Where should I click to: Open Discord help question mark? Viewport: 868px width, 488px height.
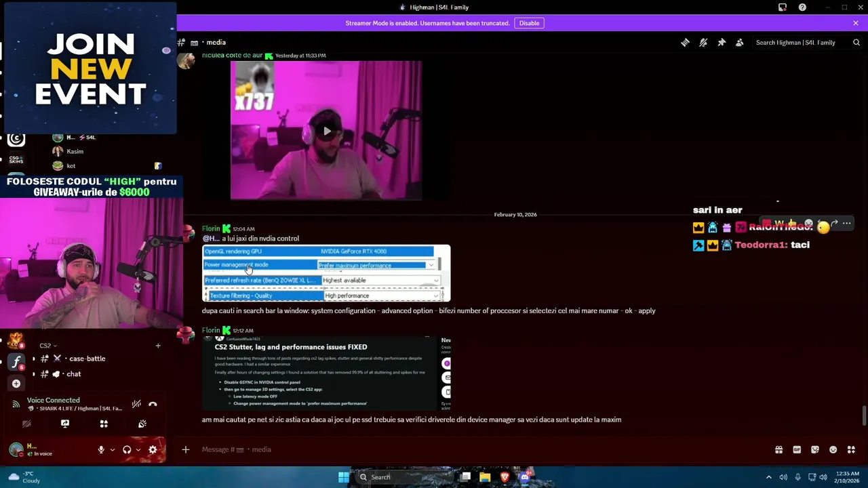tap(802, 7)
